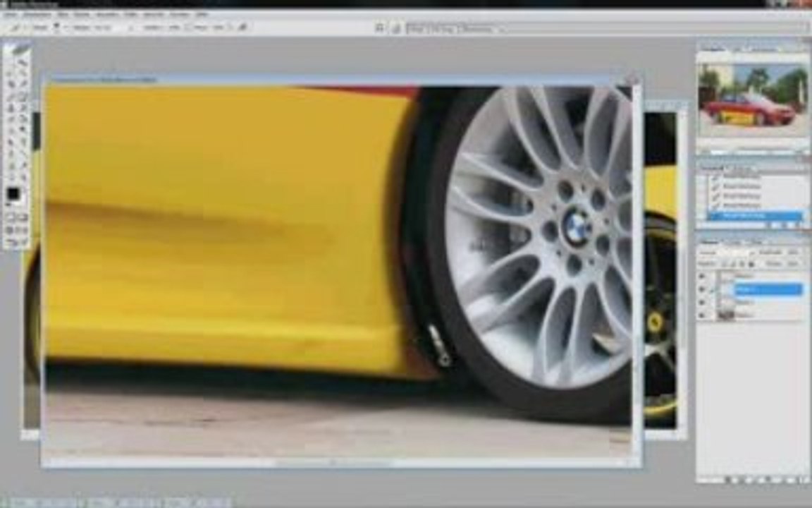Select the Slice tool in toolbox
This screenshot has width=812, height=508.
23,85
